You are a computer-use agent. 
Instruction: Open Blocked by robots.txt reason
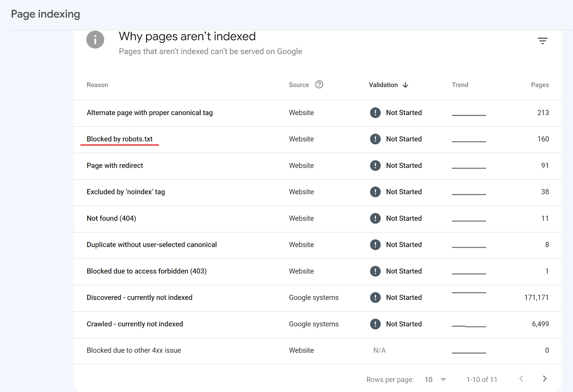coord(120,139)
